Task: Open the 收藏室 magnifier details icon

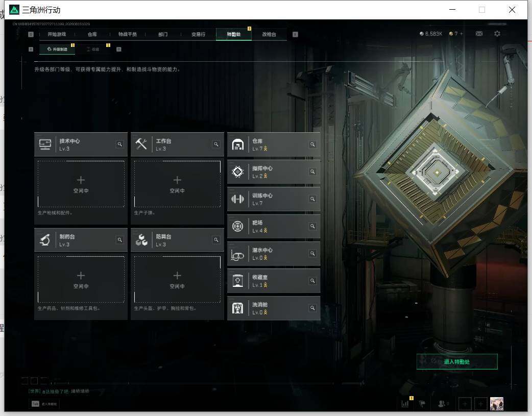Action: (312, 281)
